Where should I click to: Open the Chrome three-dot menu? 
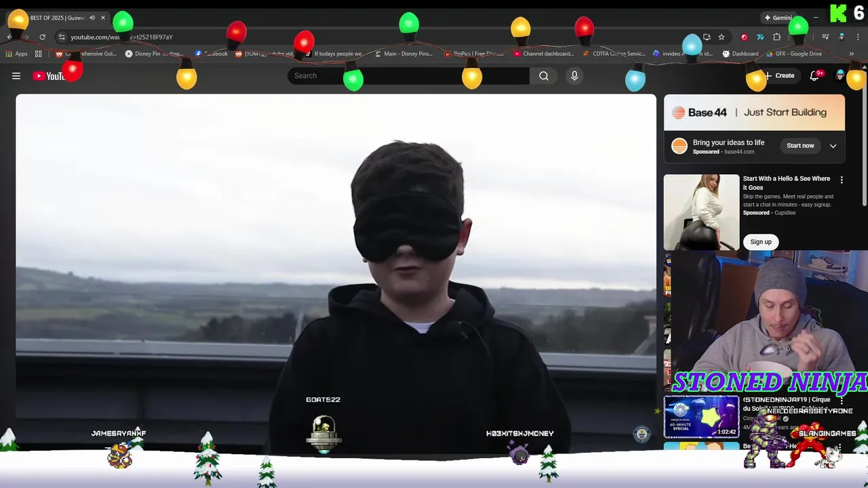tap(859, 37)
